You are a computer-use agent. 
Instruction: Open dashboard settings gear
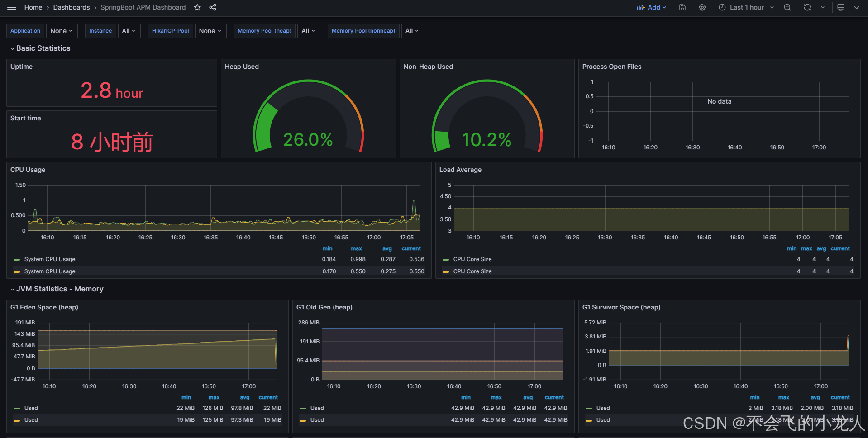coord(702,7)
